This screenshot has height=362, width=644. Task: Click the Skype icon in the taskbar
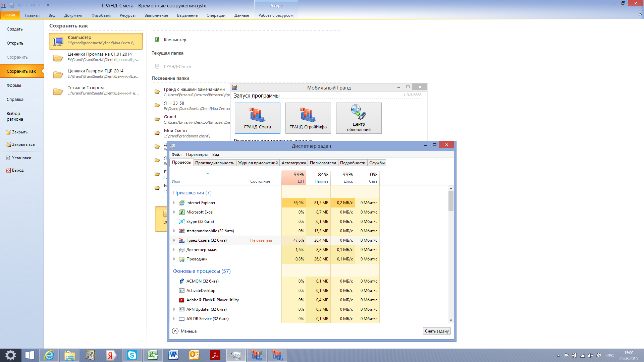tap(132, 355)
